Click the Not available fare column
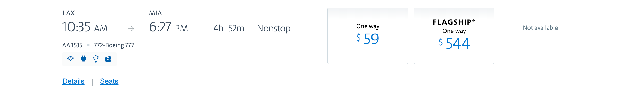Viewport: 644px width, 93px height. pos(540,28)
